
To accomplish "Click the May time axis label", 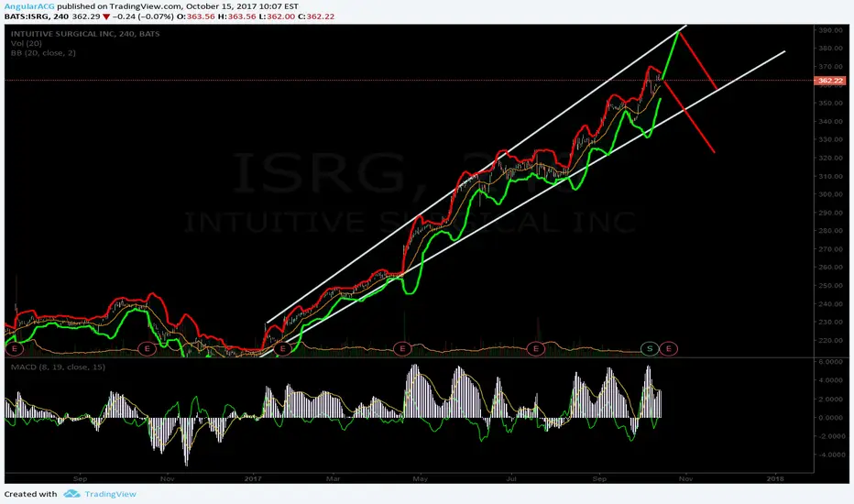I will [x=420, y=479].
